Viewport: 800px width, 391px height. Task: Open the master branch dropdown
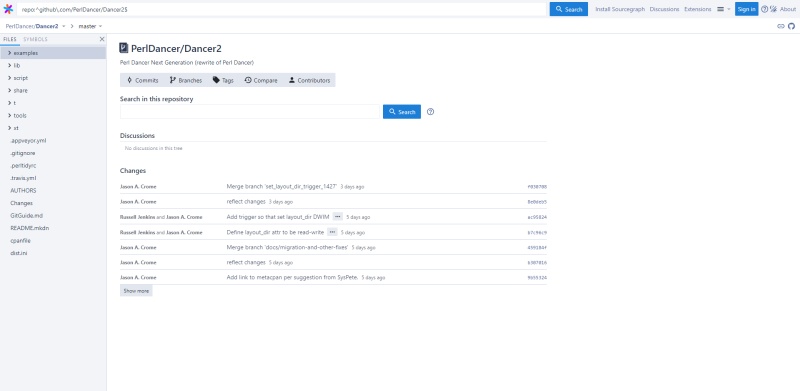coord(90,26)
